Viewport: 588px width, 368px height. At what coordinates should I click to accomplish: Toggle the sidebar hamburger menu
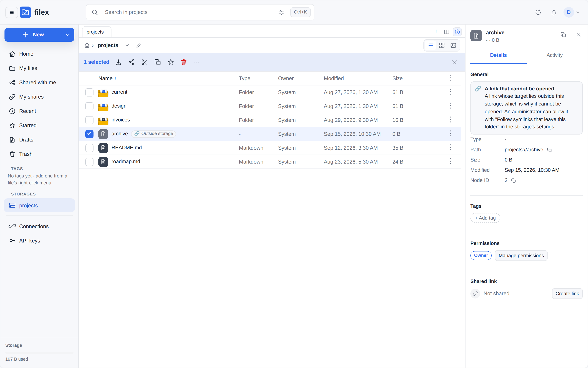(x=11, y=12)
